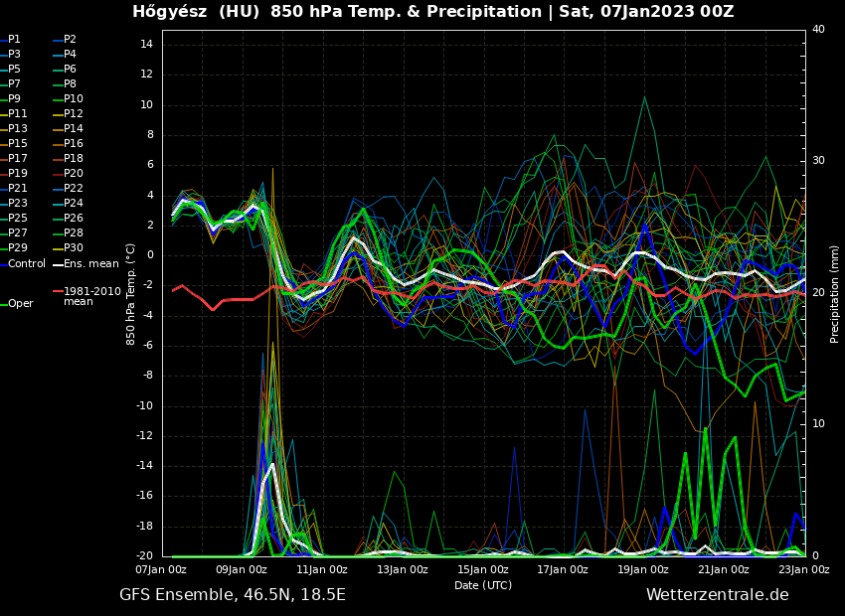Screen dimensions: 845x616
Task: Click the 23Jan 00z date tick label
Action: pyautogui.click(x=803, y=570)
